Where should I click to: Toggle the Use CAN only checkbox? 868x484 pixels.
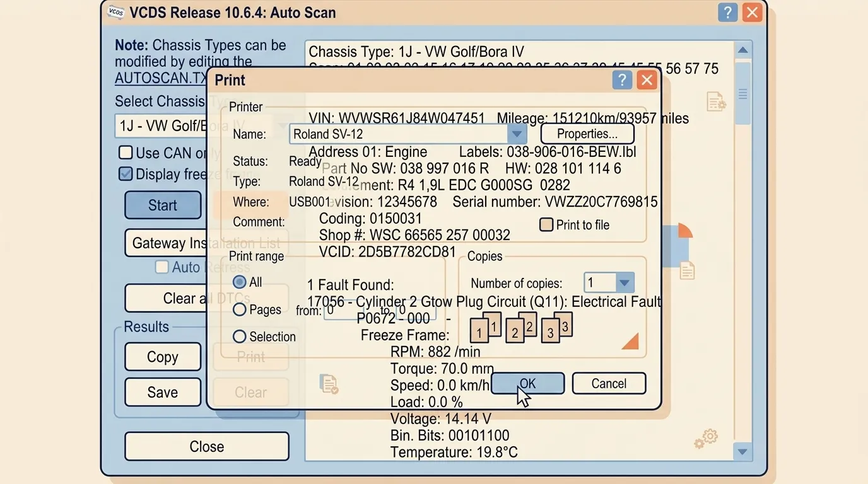click(126, 153)
